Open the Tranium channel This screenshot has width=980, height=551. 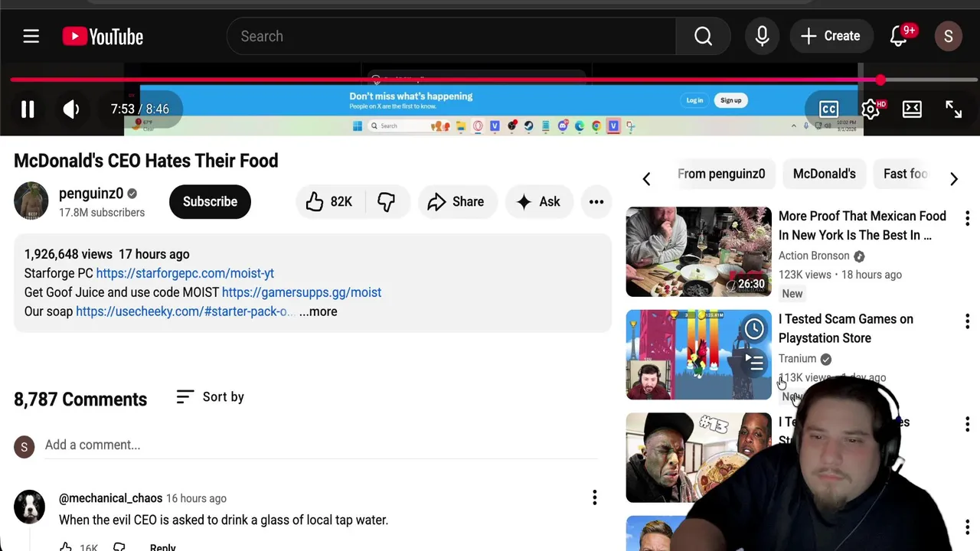coord(797,358)
